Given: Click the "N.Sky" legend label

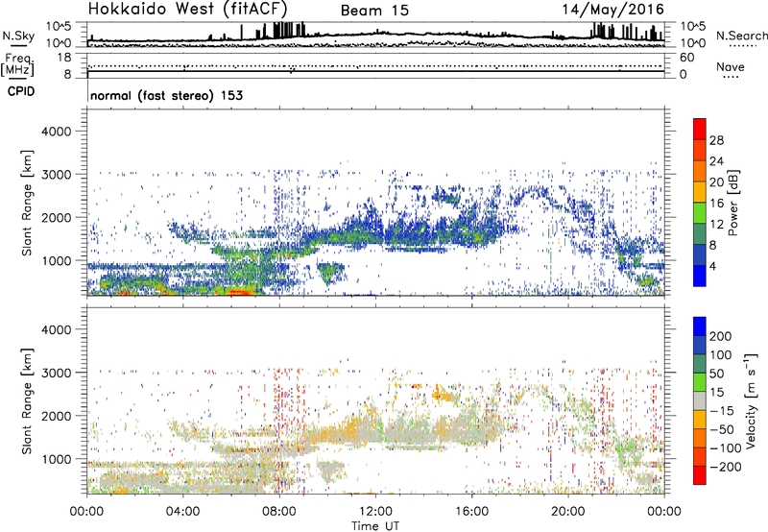Looking at the screenshot, I should tap(18, 36).
